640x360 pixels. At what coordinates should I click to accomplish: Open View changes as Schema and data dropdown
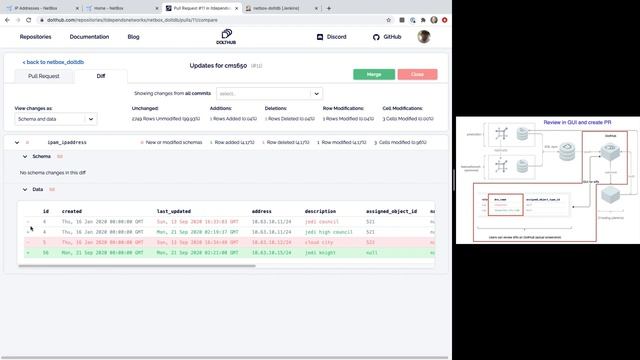[56, 119]
